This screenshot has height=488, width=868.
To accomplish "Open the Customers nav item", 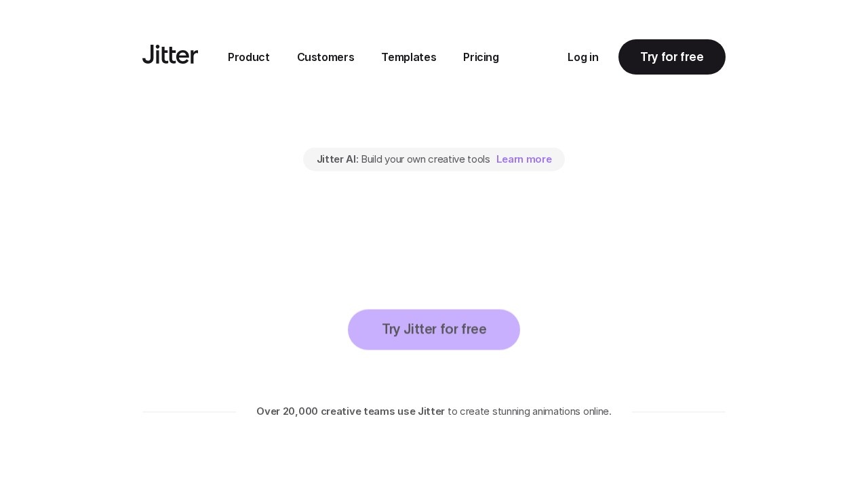I will tap(325, 57).
